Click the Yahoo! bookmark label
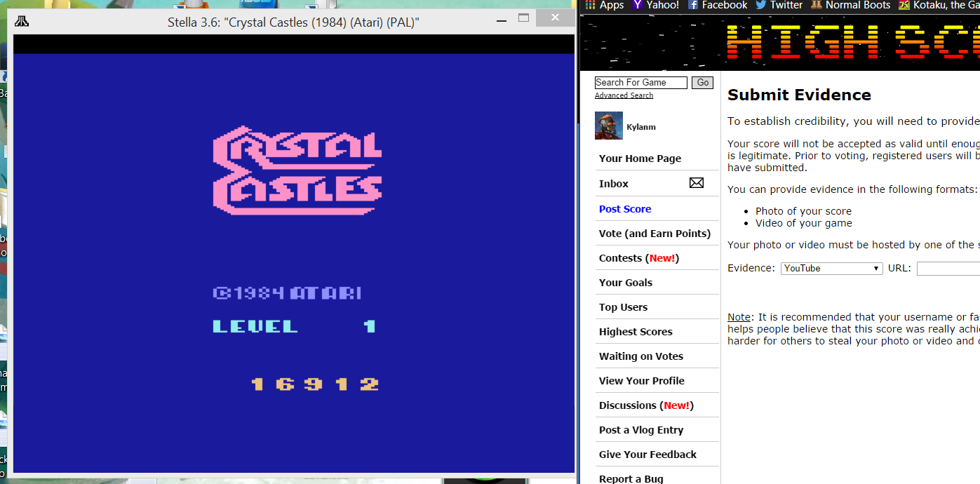 point(662,5)
